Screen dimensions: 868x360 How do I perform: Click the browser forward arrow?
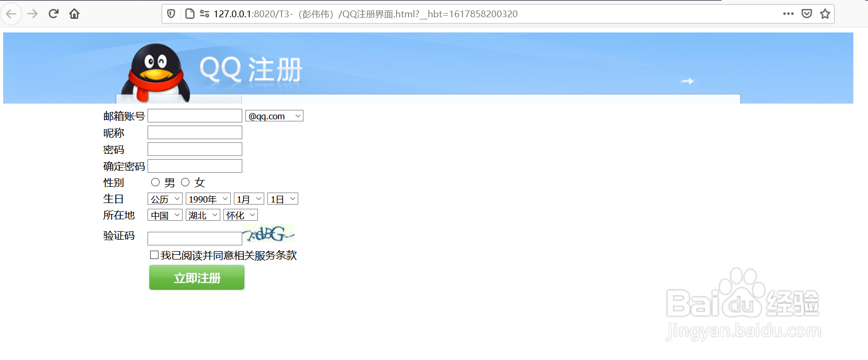click(x=32, y=14)
